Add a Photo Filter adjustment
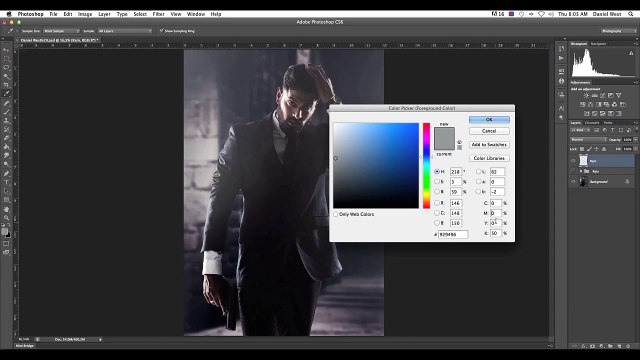Image resolution: width=640 pixels, height=360 pixels. [606, 104]
